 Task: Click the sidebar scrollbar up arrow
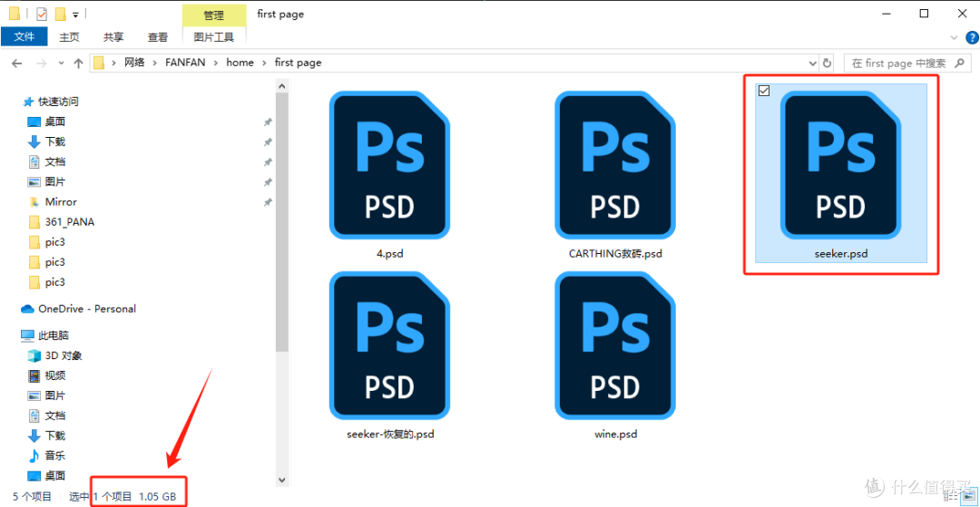(281, 85)
